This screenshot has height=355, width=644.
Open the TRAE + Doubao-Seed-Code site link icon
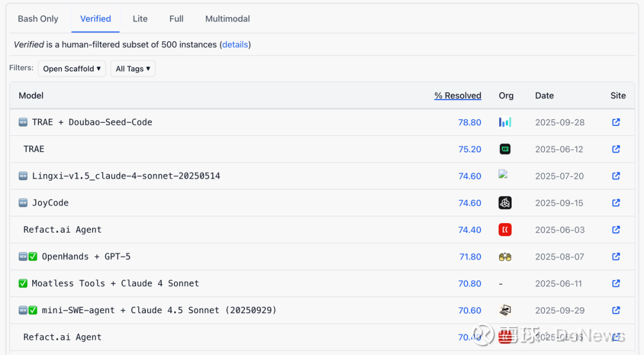click(x=615, y=122)
